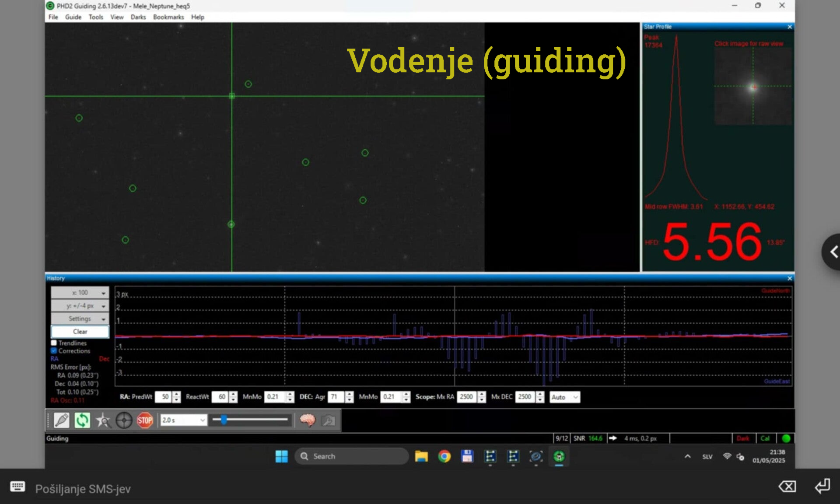Uncheck the Corrections checkbox

(54, 351)
